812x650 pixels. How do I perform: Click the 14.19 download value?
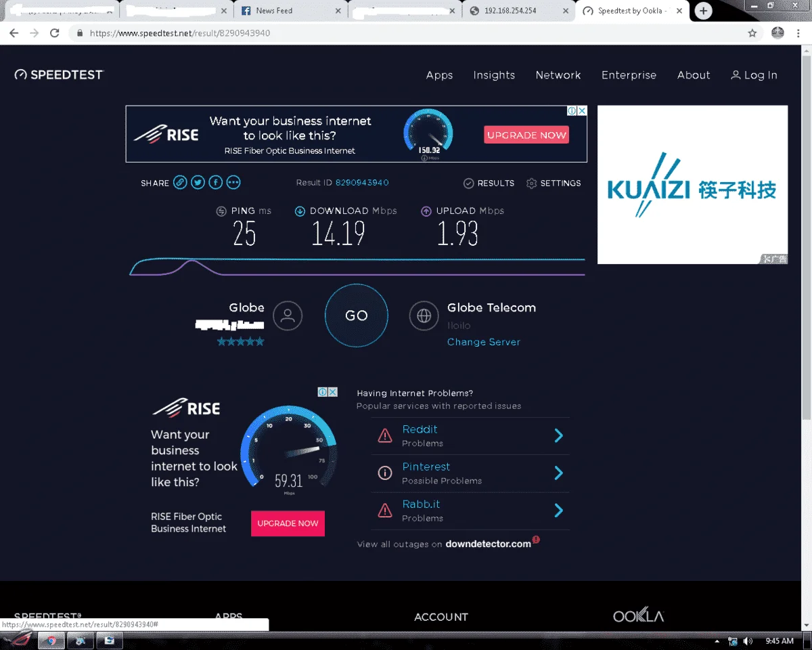point(338,234)
